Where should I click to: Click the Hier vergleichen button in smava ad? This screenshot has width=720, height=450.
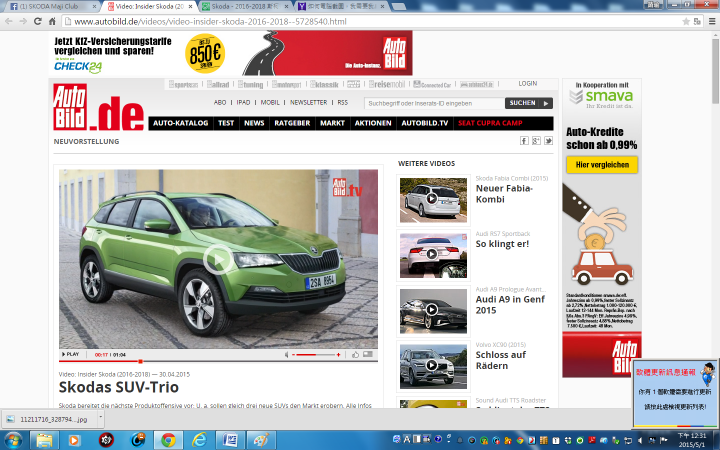tap(602, 164)
